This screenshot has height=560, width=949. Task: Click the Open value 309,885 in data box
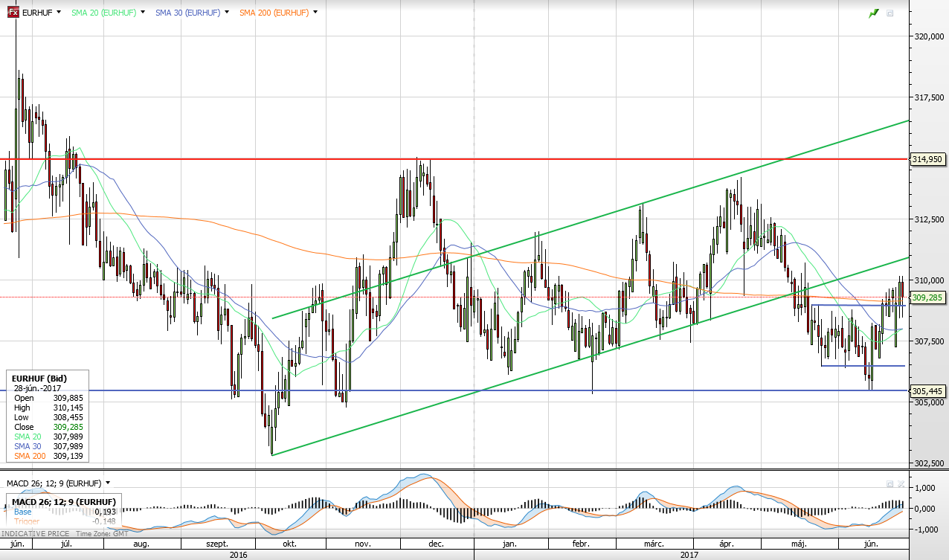[68, 398]
